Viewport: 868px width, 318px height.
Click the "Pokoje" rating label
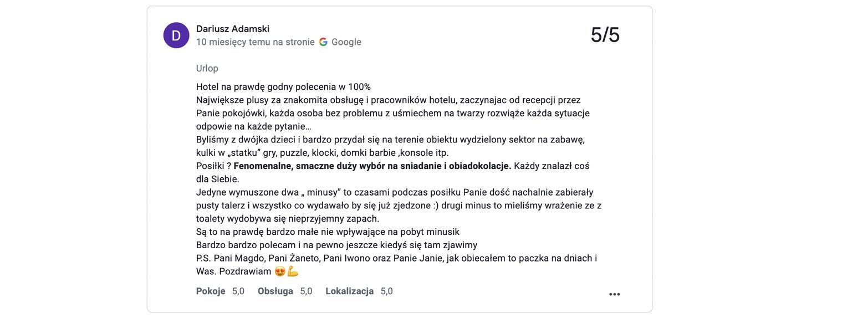click(211, 291)
